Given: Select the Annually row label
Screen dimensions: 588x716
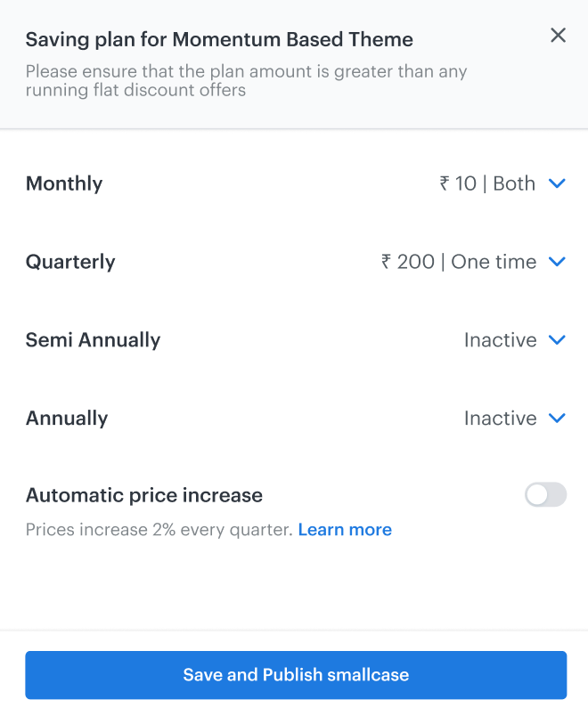Looking at the screenshot, I should point(67,419).
